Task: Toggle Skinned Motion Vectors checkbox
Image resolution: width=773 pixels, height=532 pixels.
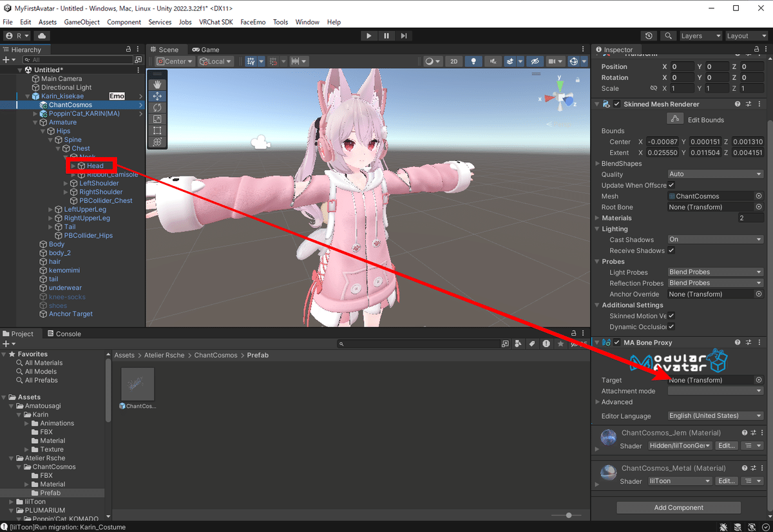Action: click(x=671, y=316)
